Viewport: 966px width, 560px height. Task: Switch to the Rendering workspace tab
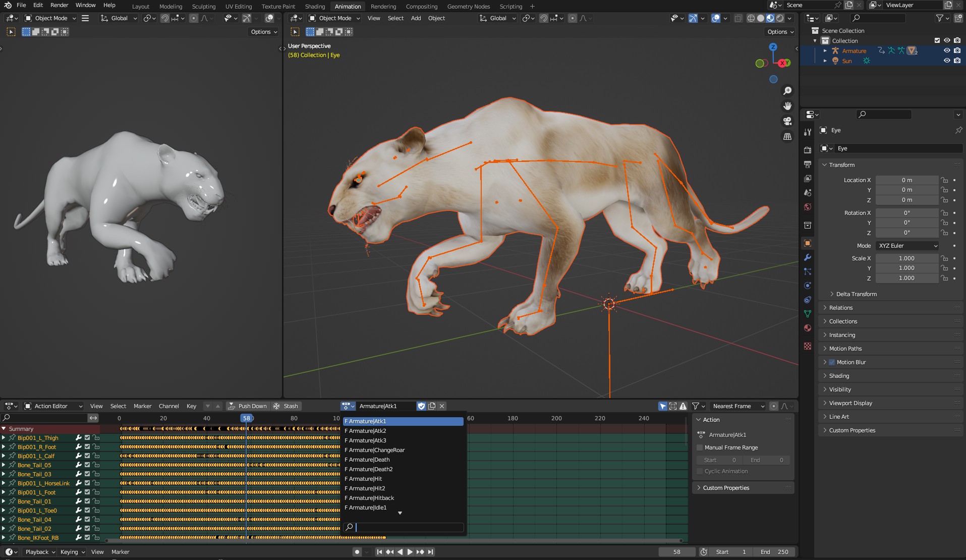[383, 6]
